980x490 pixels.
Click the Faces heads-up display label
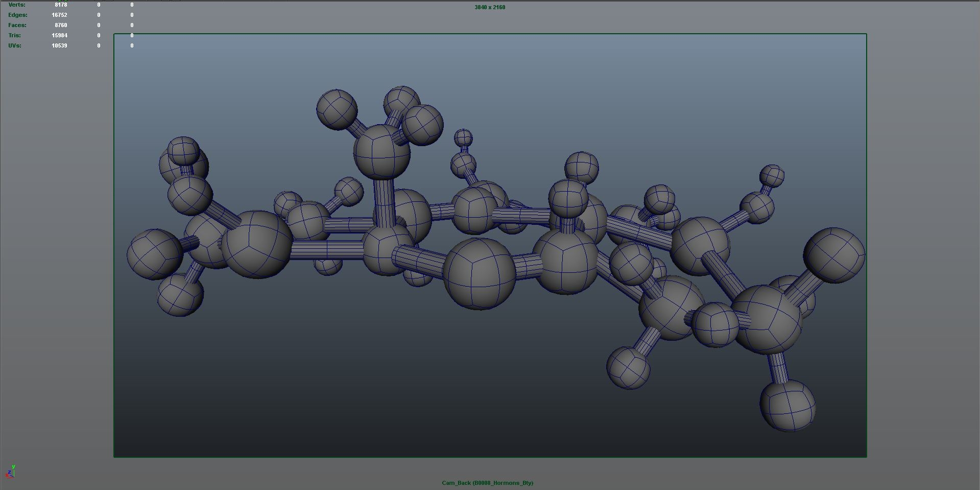[18, 25]
